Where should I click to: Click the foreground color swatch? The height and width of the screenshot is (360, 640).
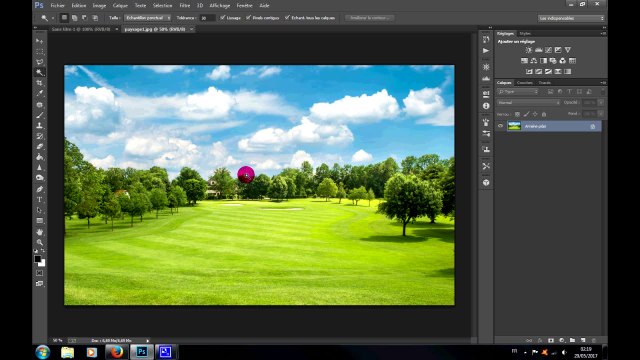pyautogui.click(x=38, y=259)
